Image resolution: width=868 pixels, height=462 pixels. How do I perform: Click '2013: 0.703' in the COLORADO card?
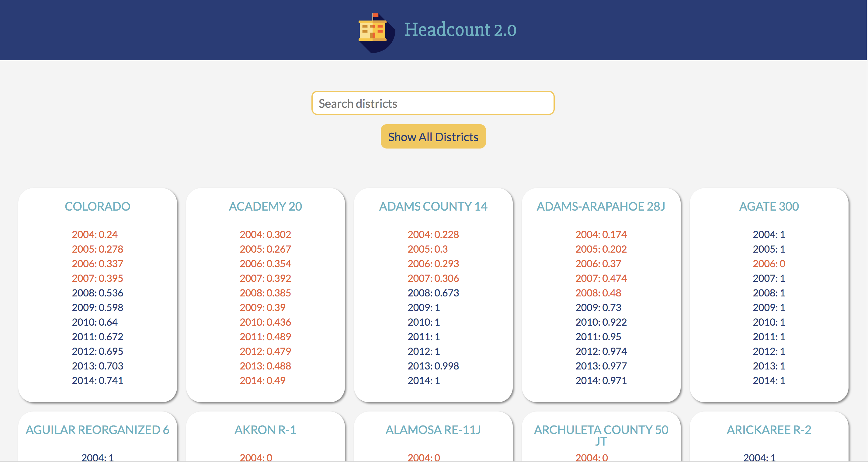coord(97,366)
